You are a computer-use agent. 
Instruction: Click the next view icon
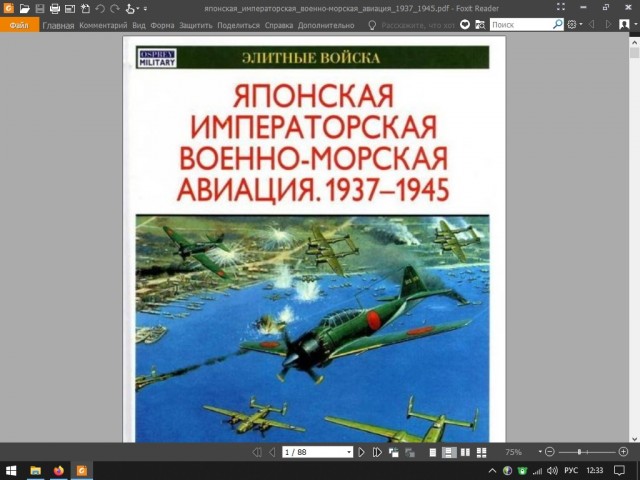(409, 452)
